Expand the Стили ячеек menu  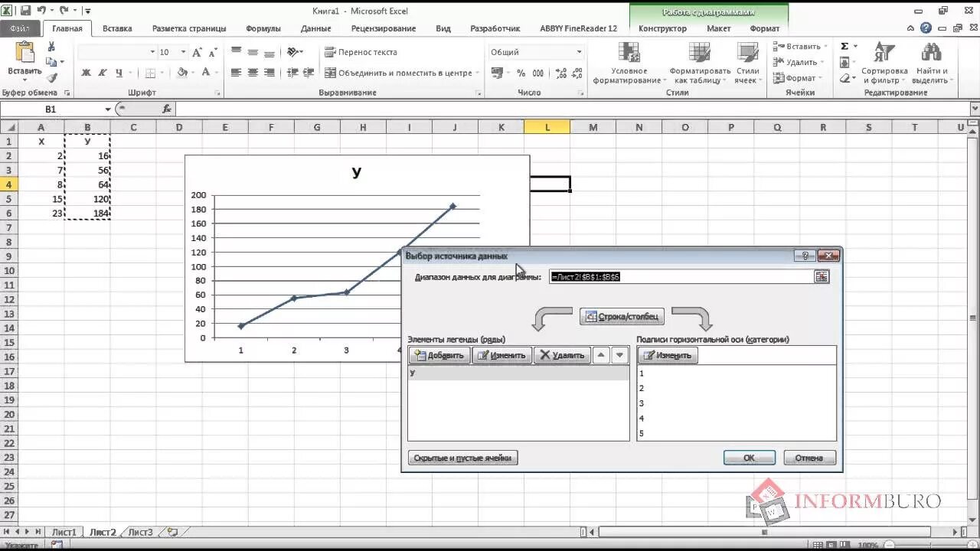pyautogui.click(x=747, y=64)
